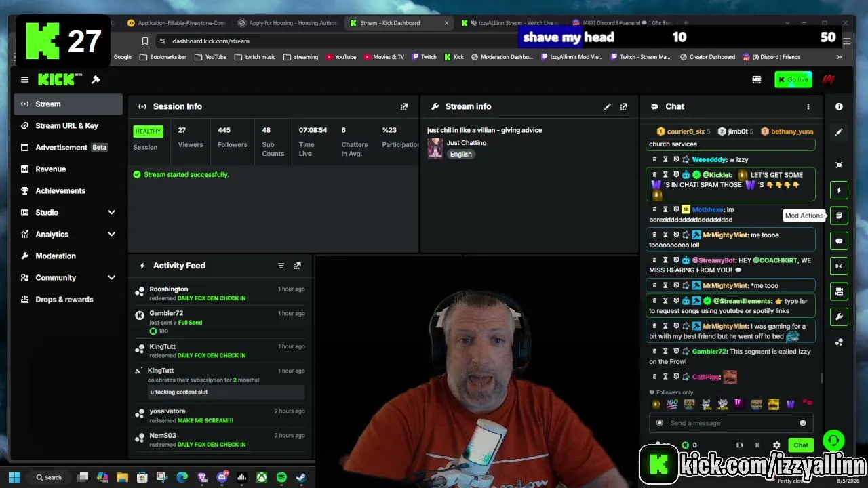The height and width of the screenshot is (488, 868).
Task: Open Steam from the taskbar
Action: [x=301, y=477]
